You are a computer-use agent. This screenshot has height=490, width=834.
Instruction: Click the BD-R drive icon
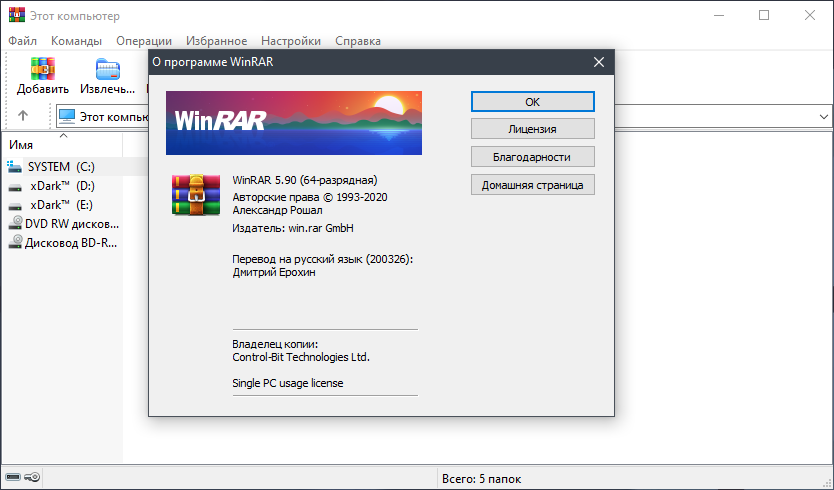pyautogui.click(x=15, y=243)
